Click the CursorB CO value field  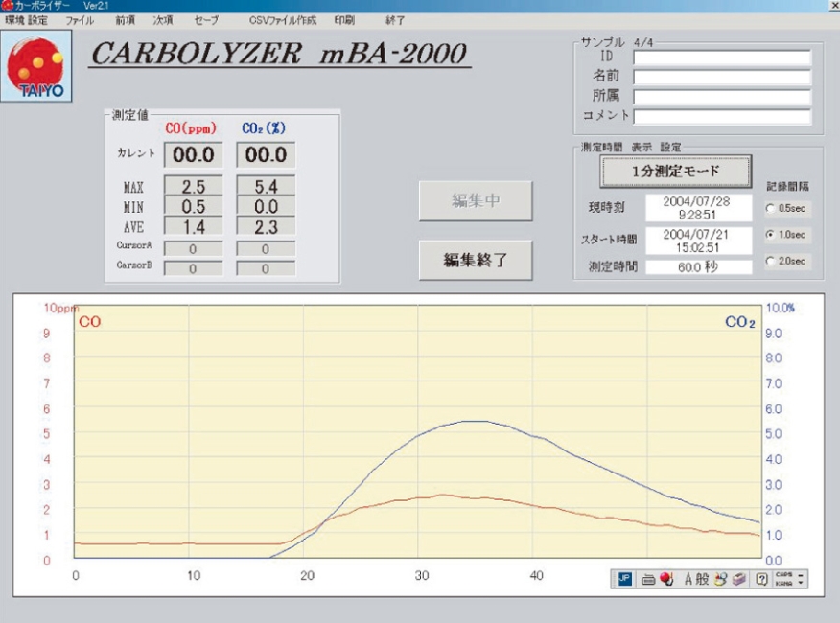tap(193, 268)
